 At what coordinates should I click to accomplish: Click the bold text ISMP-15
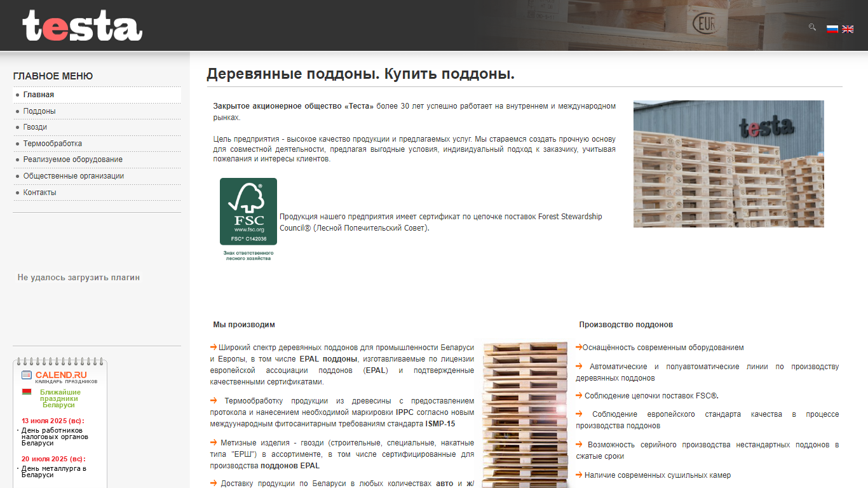coord(440,424)
